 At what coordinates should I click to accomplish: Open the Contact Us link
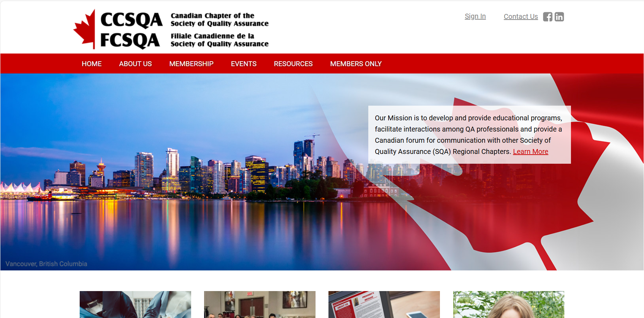521,16
